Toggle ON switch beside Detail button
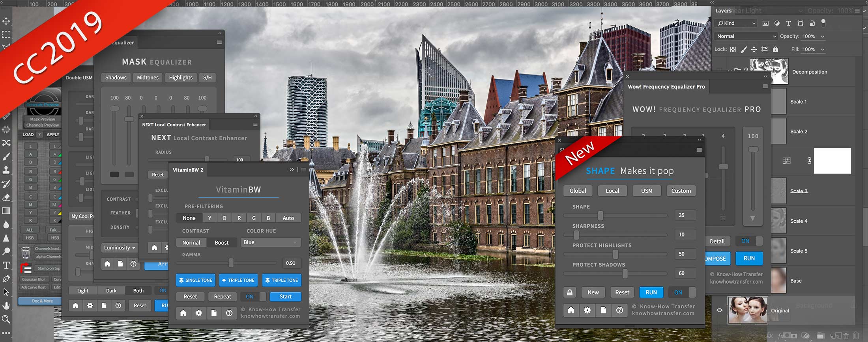 (x=749, y=241)
